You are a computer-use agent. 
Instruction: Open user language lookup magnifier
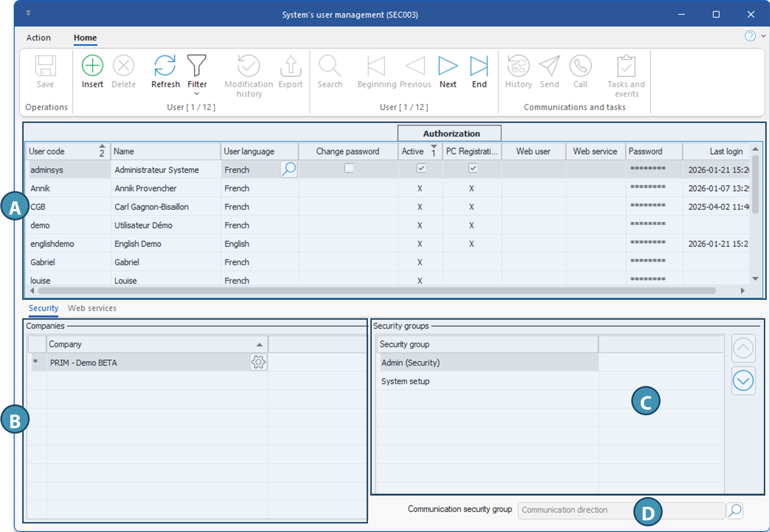tap(289, 169)
